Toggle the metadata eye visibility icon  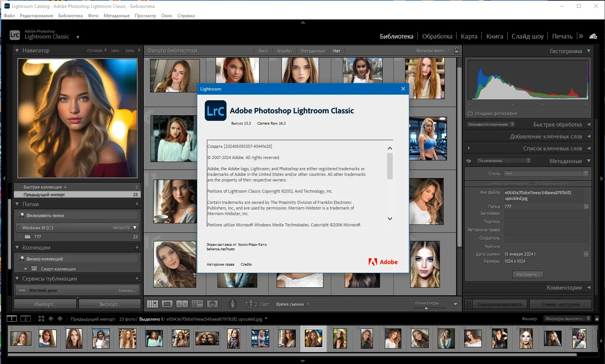(468, 161)
